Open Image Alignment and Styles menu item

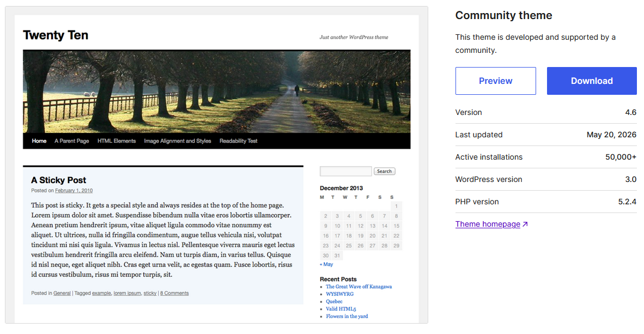[x=178, y=141]
